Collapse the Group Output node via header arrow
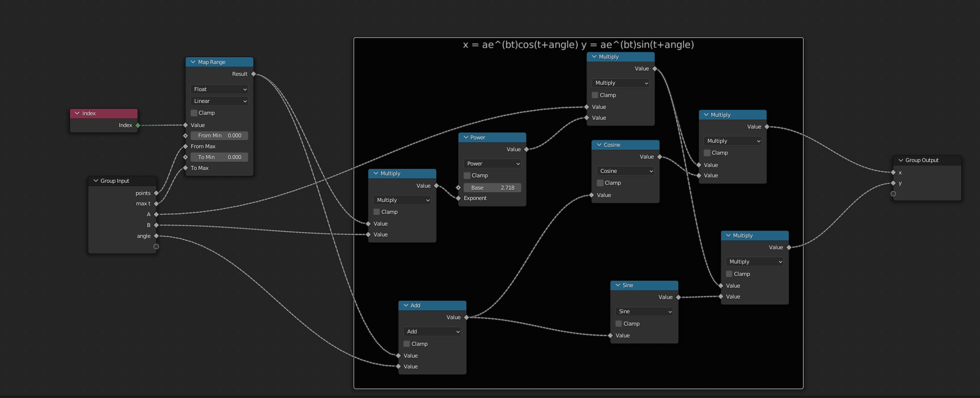This screenshot has width=980, height=398. click(901, 160)
